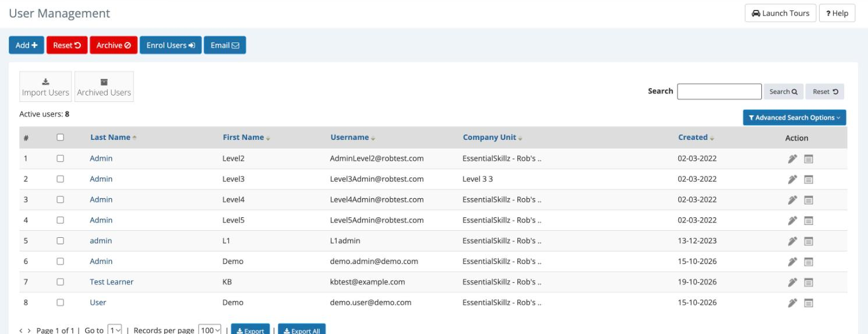Viewport: 868px width, 334px height.
Task: Open details list icon for demo.admin@demo.com
Action: (x=809, y=262)
